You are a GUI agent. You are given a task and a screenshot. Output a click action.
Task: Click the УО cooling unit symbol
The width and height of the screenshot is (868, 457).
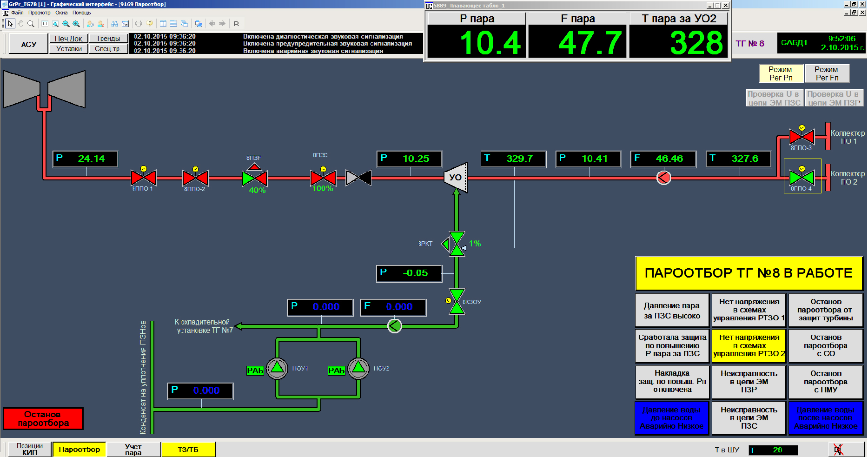pos(456,177)
